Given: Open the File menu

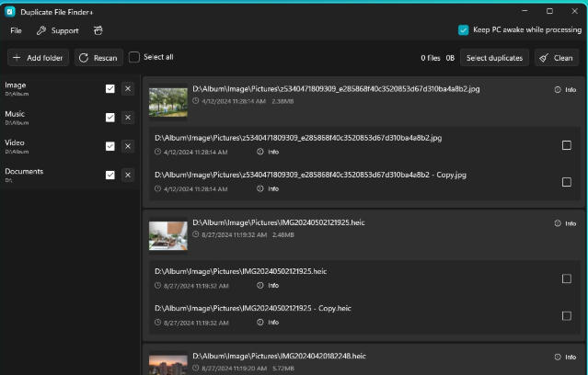Looking at the screenshot, I should coord(16,30).
